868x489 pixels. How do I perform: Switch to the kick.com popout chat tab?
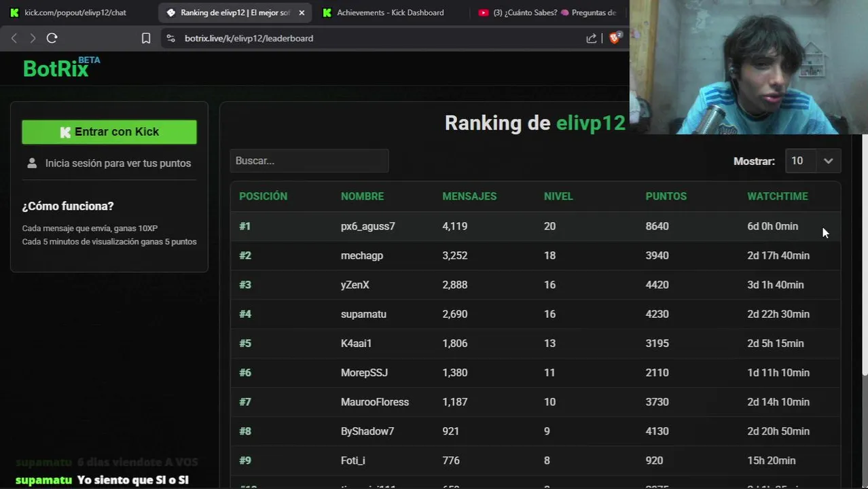click(x=76, y=12)
